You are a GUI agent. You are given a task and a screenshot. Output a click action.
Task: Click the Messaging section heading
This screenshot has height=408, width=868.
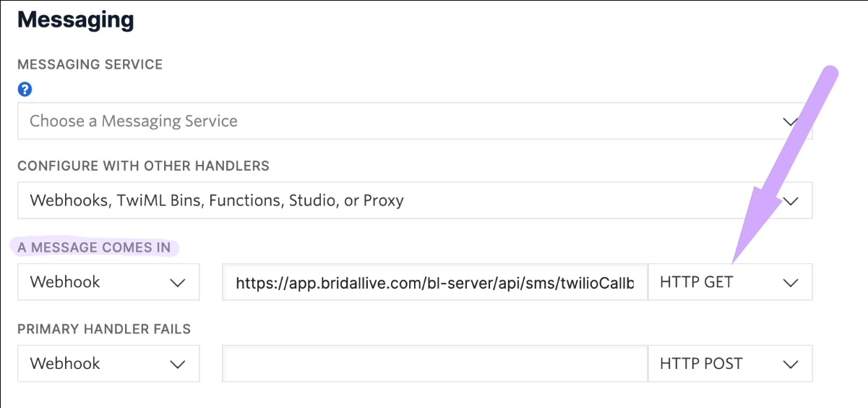pyautogui.click(x=76, y=20)
